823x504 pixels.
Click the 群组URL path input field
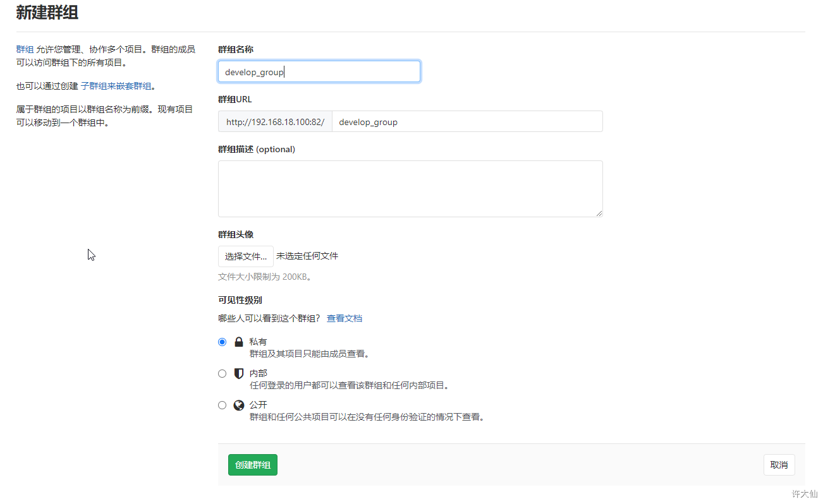point(467,121)
